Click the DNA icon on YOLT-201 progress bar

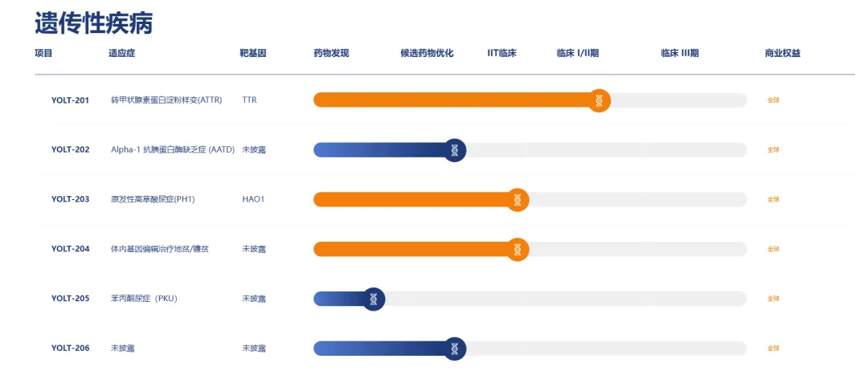pos(599,100)
